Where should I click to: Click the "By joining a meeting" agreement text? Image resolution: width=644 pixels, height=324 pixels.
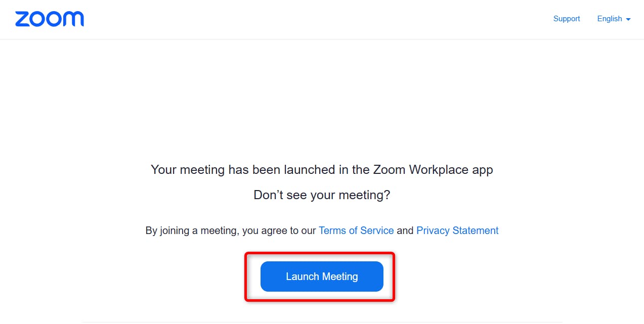coord(231,230)
